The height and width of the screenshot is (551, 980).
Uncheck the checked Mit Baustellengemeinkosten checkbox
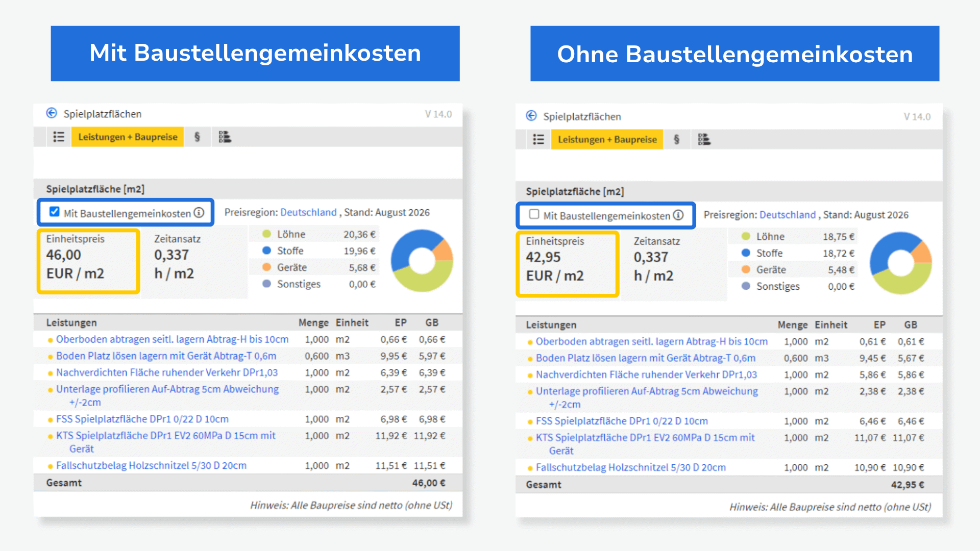click(54, 212)
